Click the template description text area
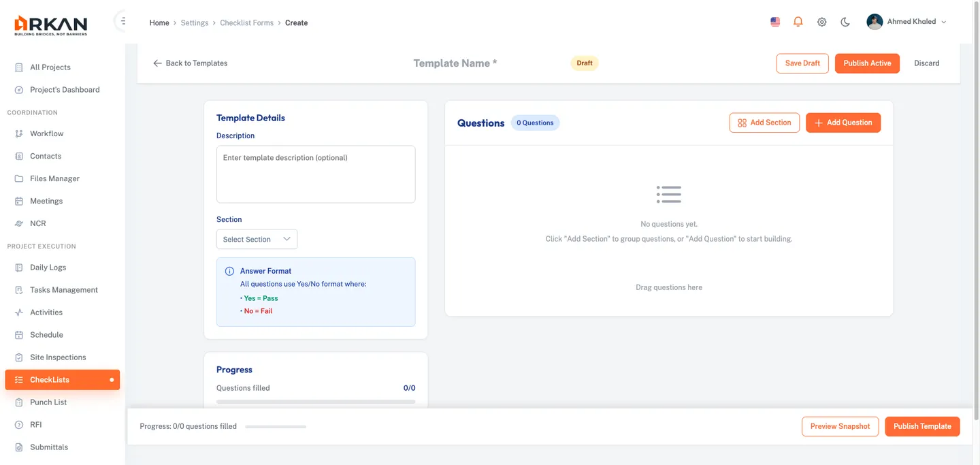980x465 pixels. tap(316, 174)
